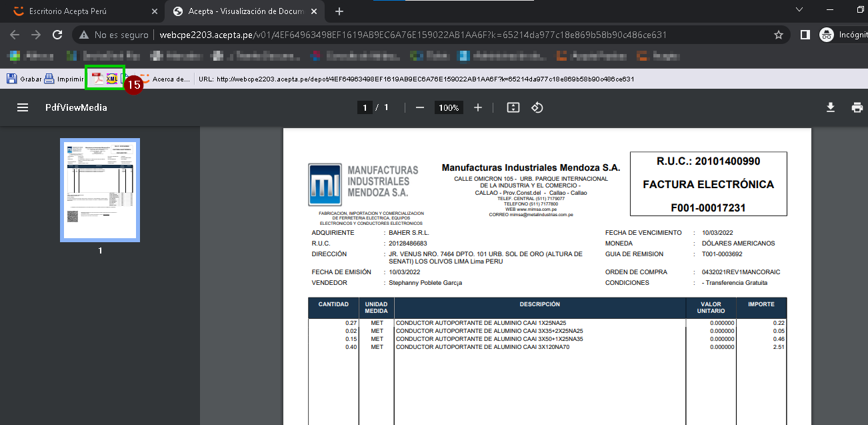The image size is (868, 425).
Task: Click the CAAI 3X50+1X25NA35 conductor row description
Action: [489, 339]
